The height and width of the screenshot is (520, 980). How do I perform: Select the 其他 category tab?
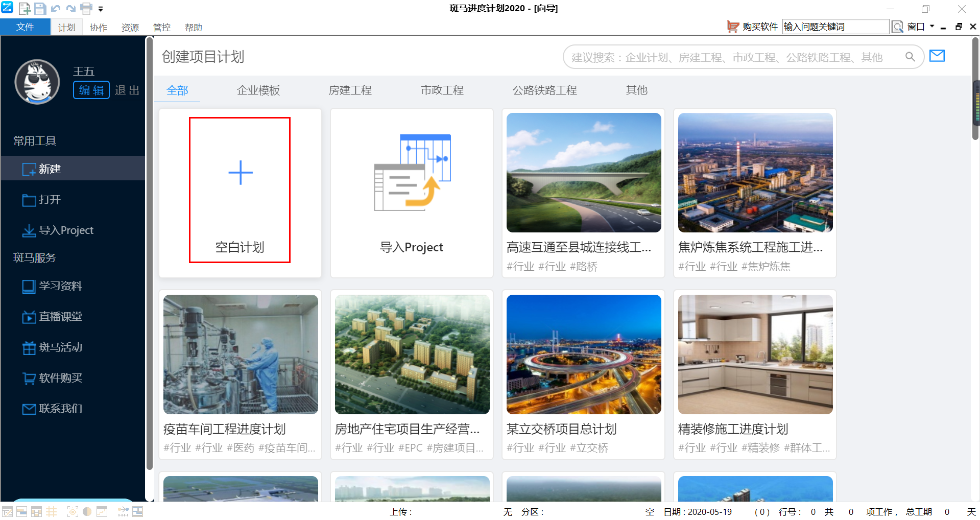637,90
